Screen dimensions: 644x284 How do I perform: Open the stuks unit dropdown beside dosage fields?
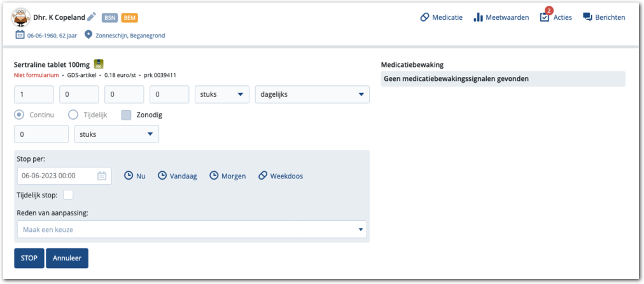(221, 94)
